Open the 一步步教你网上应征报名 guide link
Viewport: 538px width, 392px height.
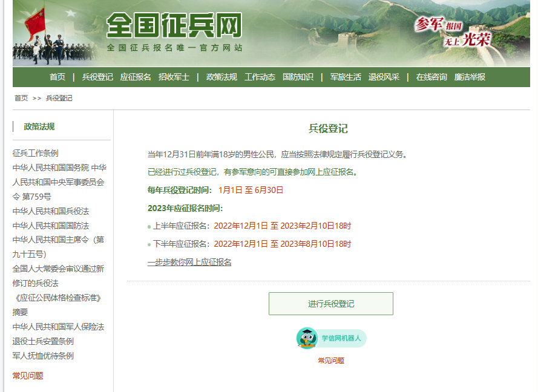(189, 262)
